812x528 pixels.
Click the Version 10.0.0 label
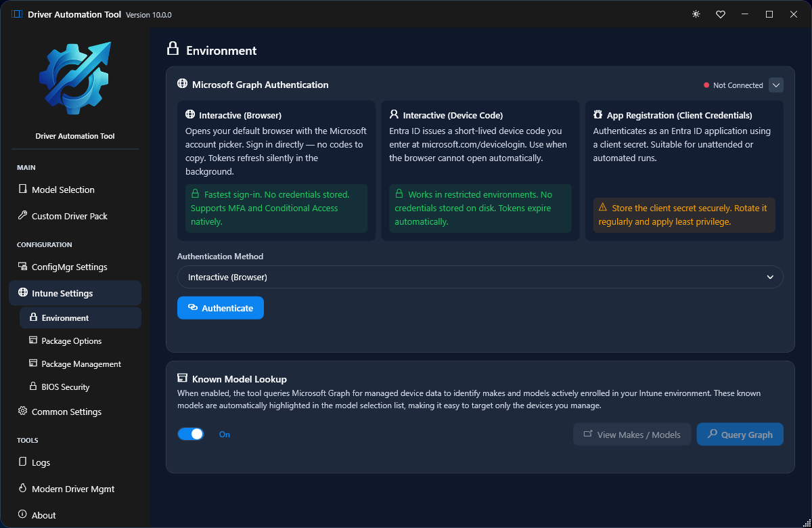149,15
